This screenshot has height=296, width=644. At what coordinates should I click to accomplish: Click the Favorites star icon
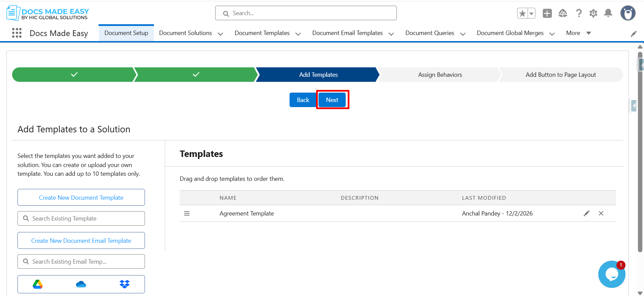click(x=522, y=13)
